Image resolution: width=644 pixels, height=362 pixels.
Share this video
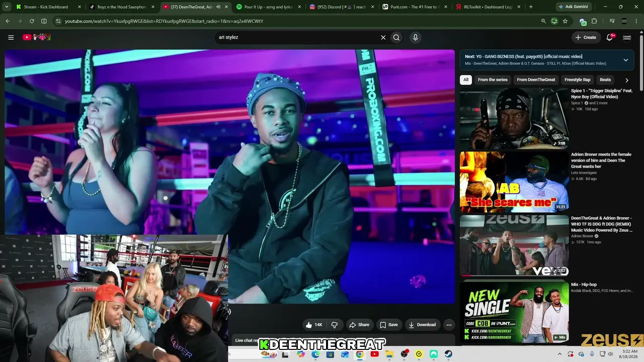coord(359,325)
